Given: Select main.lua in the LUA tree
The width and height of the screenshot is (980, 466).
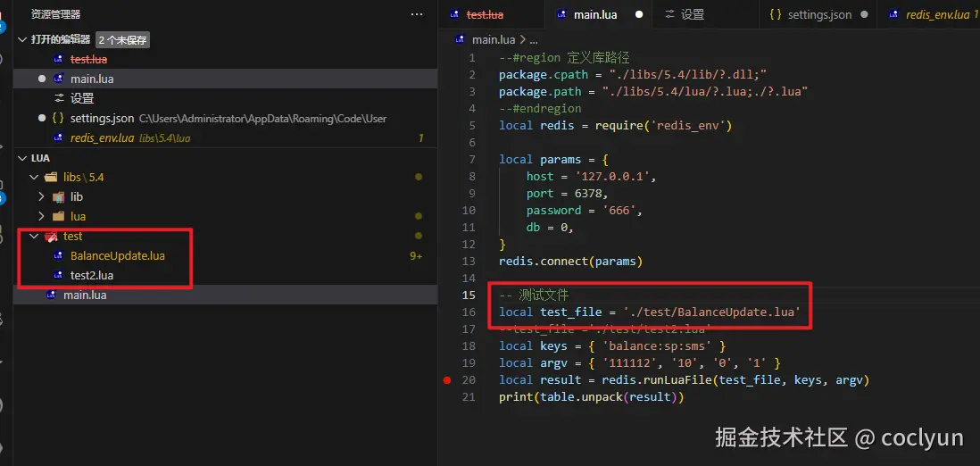Looking at the screenshot, I should pos(85,295).
